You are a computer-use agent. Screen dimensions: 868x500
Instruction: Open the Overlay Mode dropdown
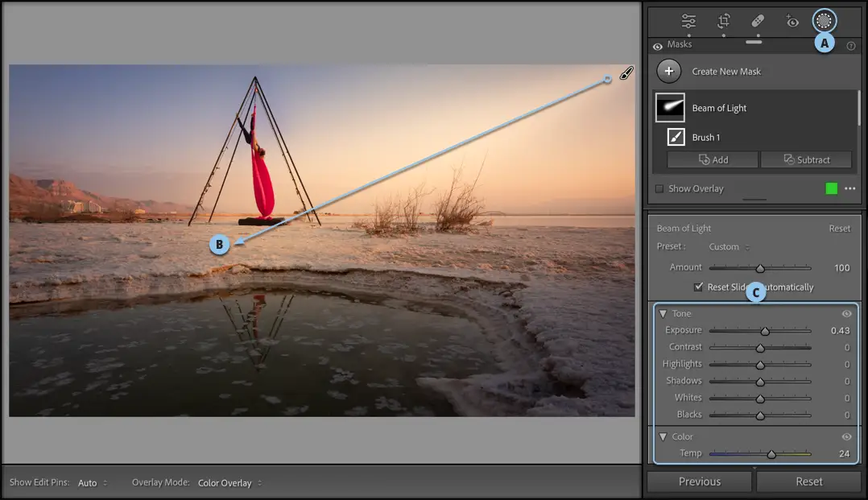tap(229, 483)
